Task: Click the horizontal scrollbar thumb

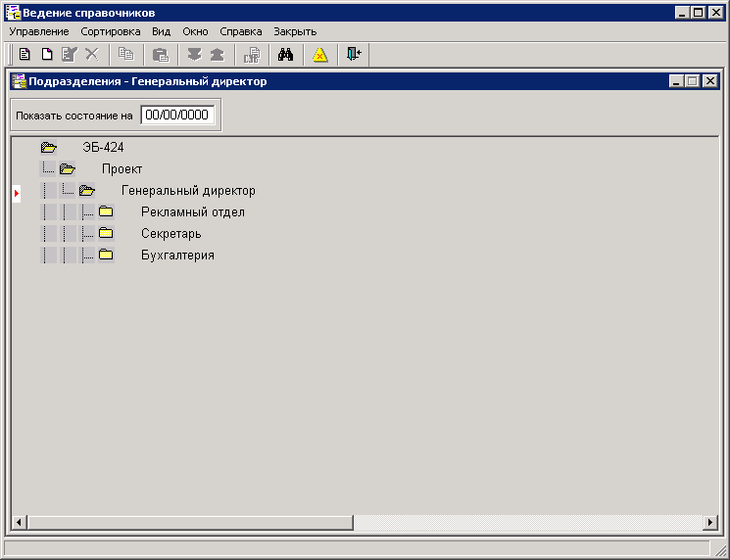Action: pos(190,523)
